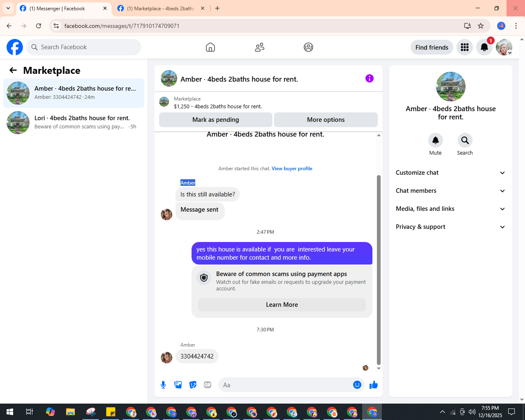Open the notifications bell with badge
This screenshot has width=525, height=420.
484,47
